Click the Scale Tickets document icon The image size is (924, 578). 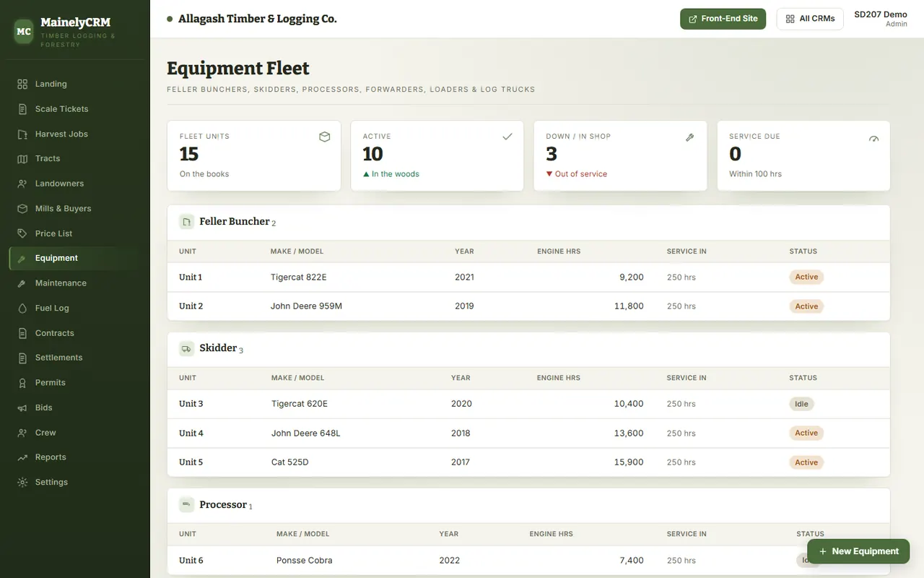click(22, 109)
